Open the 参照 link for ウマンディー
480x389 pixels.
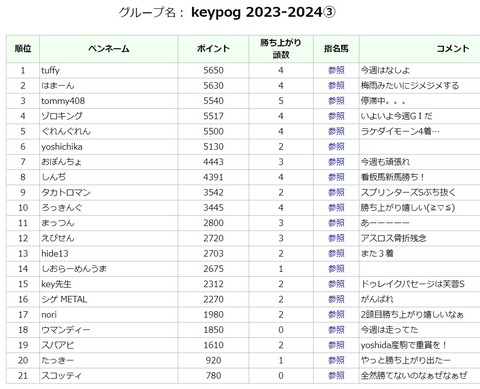click(x=336, y=330)
